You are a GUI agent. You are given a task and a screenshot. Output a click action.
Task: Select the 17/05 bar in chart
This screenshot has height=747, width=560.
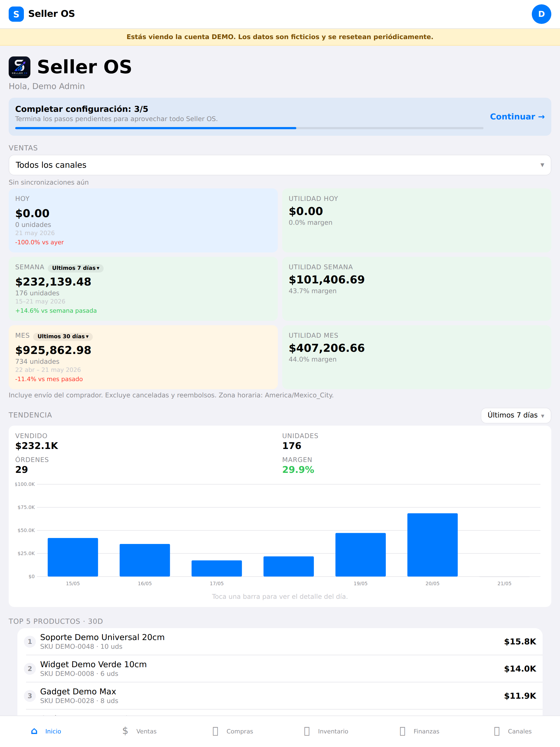217,568
